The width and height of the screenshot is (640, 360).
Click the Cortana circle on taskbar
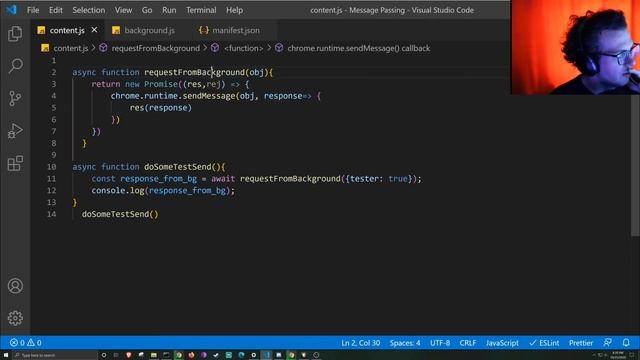pyautogui.click(x=104, y=355)
